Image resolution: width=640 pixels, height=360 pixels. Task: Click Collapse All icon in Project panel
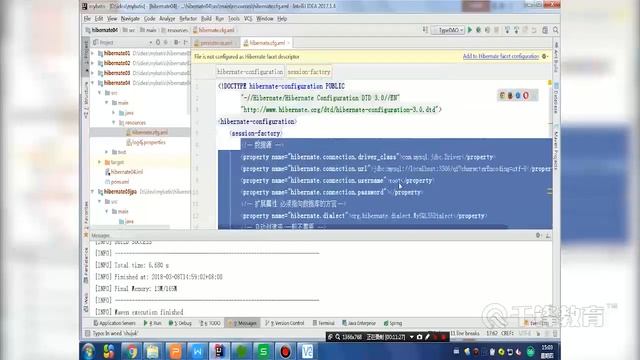(166, 42)
